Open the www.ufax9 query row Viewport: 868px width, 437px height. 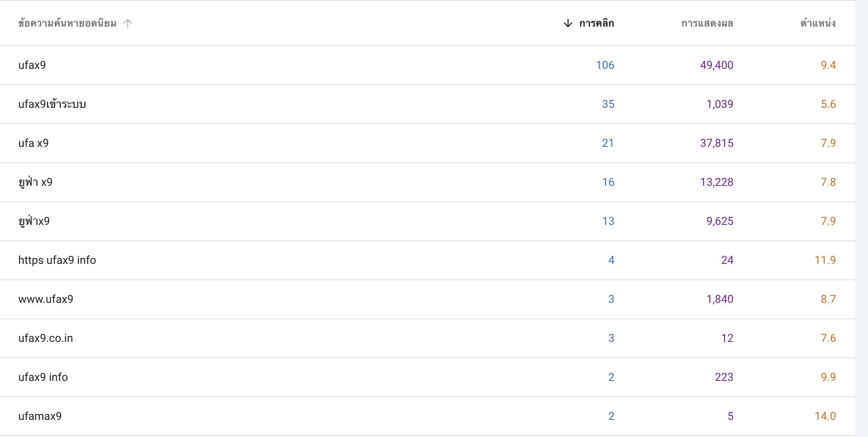428,299
